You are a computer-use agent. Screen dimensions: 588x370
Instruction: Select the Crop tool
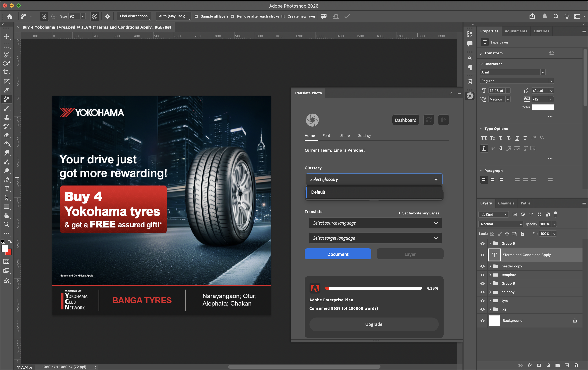pos(7,72)
